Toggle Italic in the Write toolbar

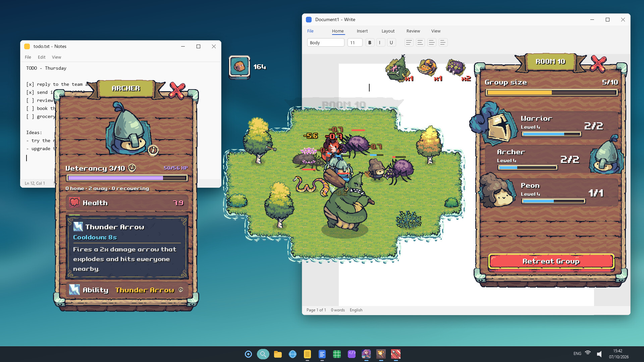point(380,43)
